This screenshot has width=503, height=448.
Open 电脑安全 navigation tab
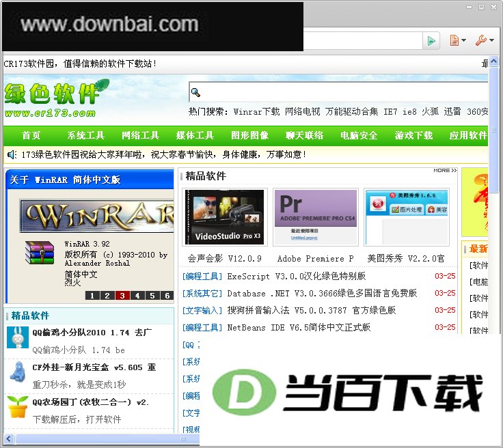click(359, 135)
